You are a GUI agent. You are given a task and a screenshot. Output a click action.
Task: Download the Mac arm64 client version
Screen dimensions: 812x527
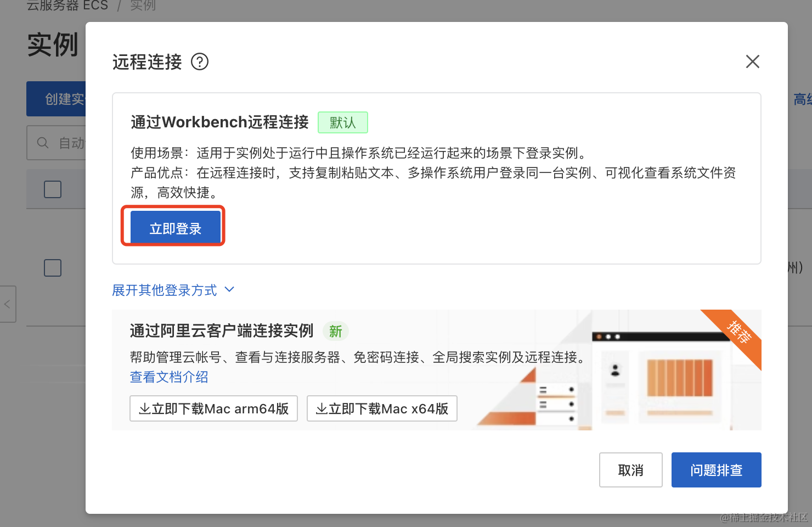tap(213, 409)
